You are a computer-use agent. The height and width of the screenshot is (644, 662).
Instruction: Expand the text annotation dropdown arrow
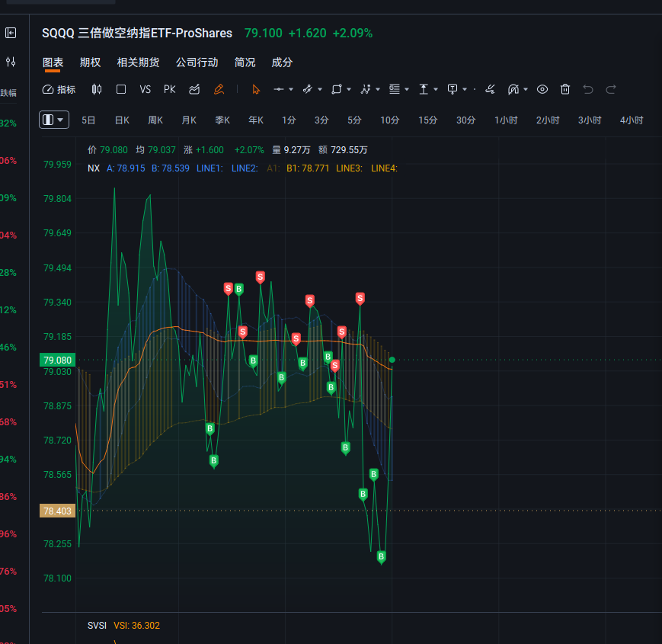(465, 89)
